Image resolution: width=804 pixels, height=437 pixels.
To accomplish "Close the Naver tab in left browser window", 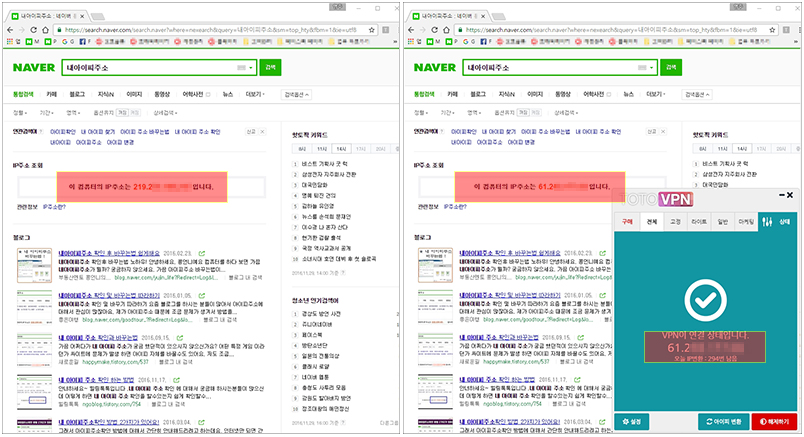I will click(x=82, y=16).
